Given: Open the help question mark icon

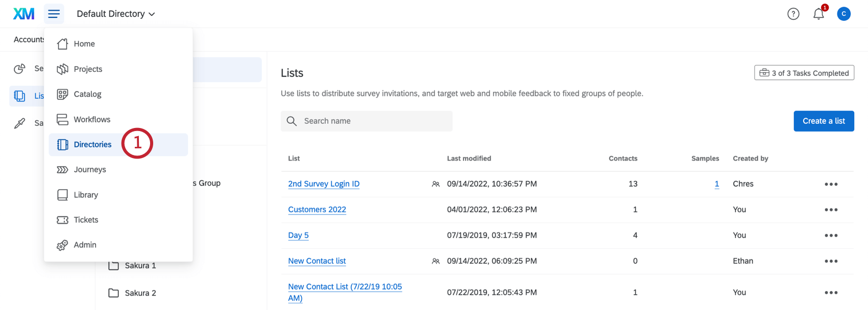Looking at the screenshot, I should click(x=793, y=14).
